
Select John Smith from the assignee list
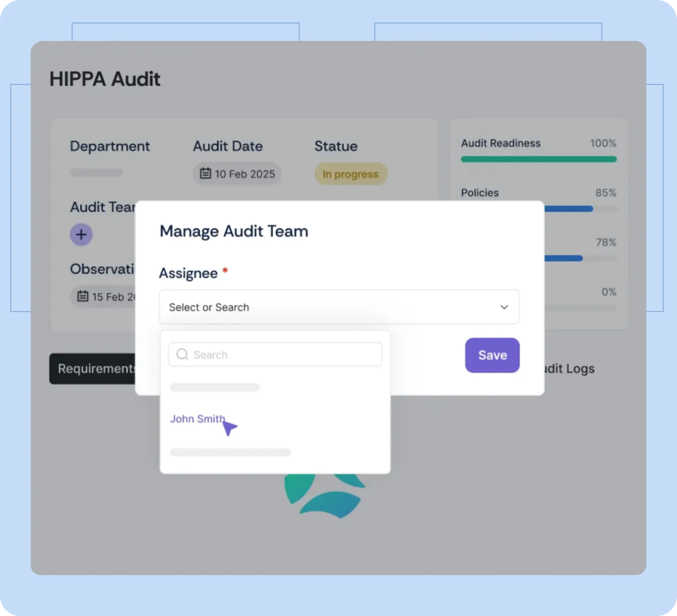[x=197, y=419]
